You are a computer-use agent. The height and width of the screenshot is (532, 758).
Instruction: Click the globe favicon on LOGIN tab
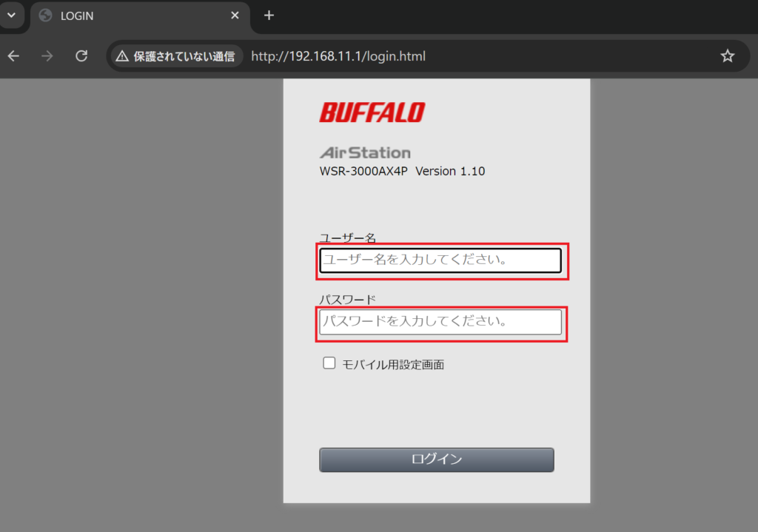pos(45,16)
